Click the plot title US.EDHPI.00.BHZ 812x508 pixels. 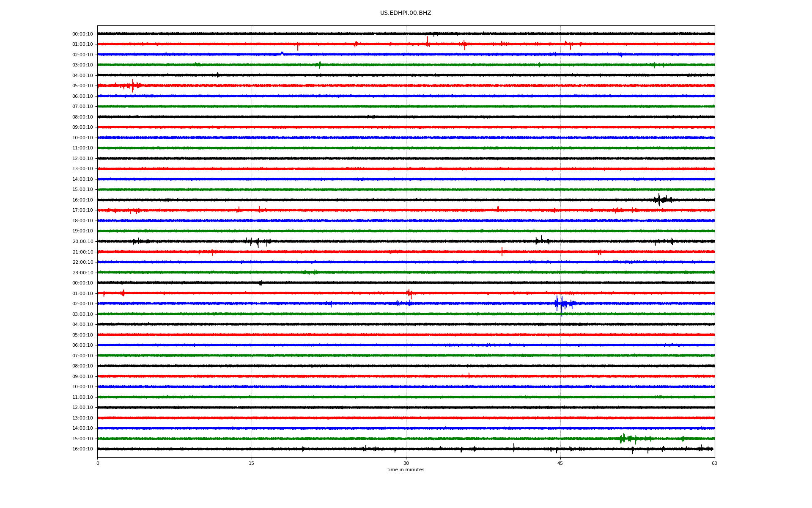pos(405,13)
